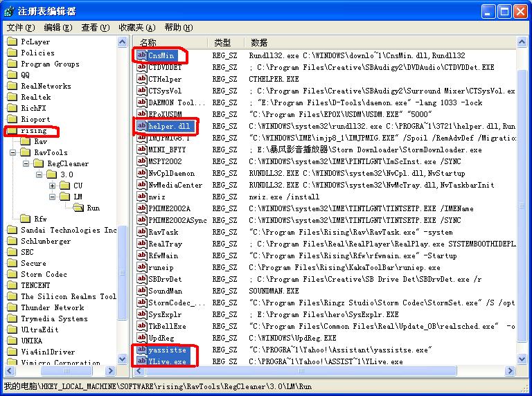Click string icon of TkBellExe value

tap(141, 326)
